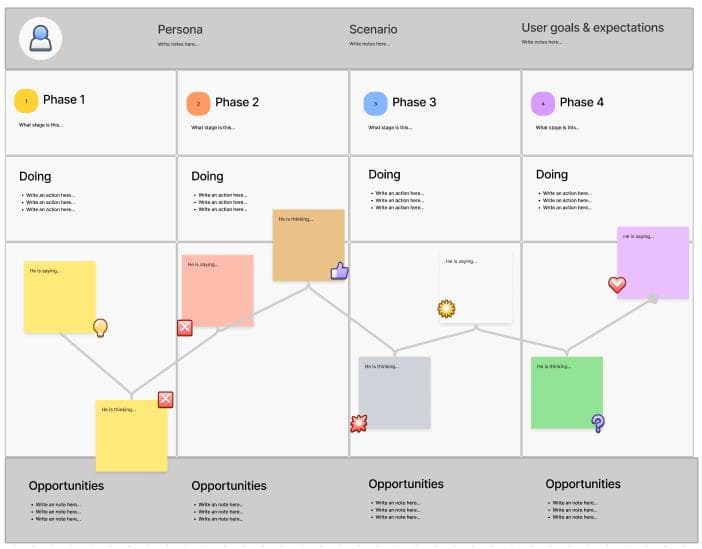Select the yellow sun burst sticker
Image resolution: width=702 pixels, height=549 pixels.
point(446,309)
